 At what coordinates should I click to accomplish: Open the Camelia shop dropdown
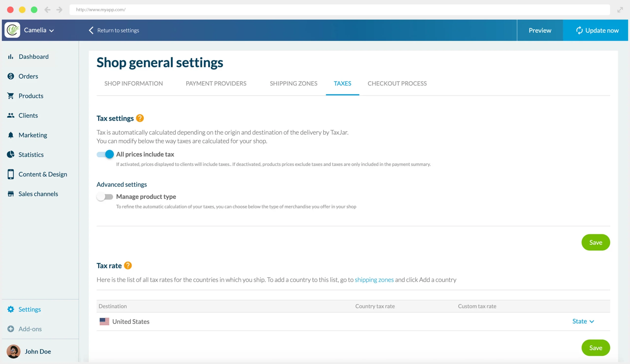(38, 30)
